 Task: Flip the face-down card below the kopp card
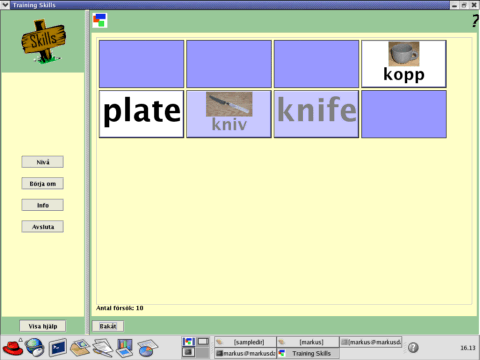[404, 114]
